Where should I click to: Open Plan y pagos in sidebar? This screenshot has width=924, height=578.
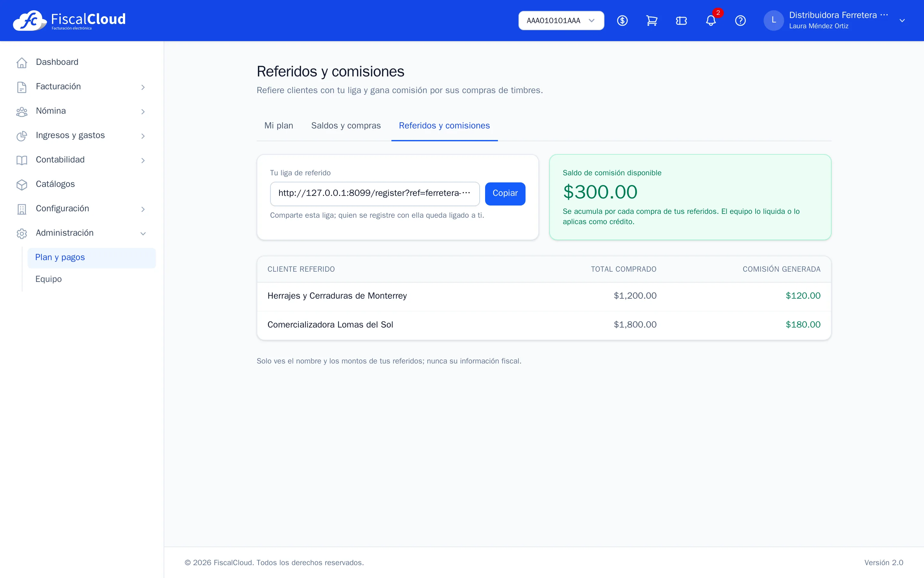92,258
